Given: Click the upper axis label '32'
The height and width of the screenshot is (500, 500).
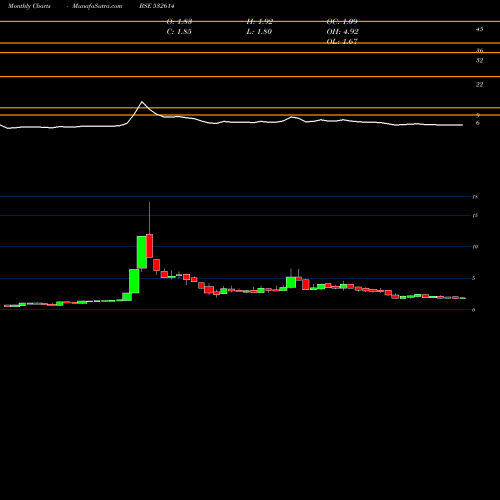Looking at the screenshot, I should click(479, 61).
